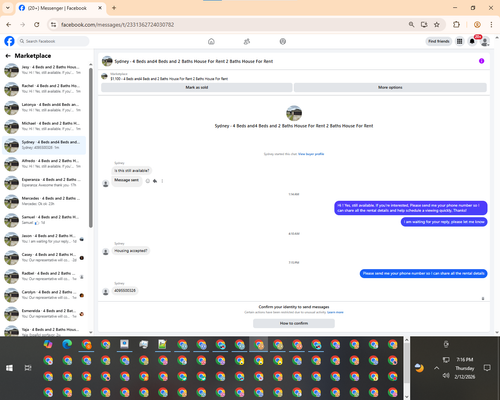Click the listing thumbnail in the chat header
This screenshot has height=400, width=500.
(x=107, y=61)
